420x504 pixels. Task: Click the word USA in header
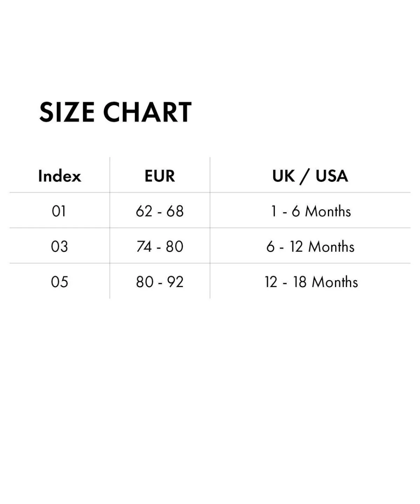pos(332,176)
